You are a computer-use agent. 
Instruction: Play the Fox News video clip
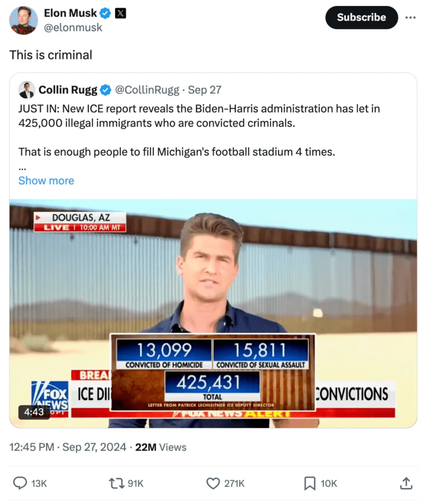pos(213,313)
